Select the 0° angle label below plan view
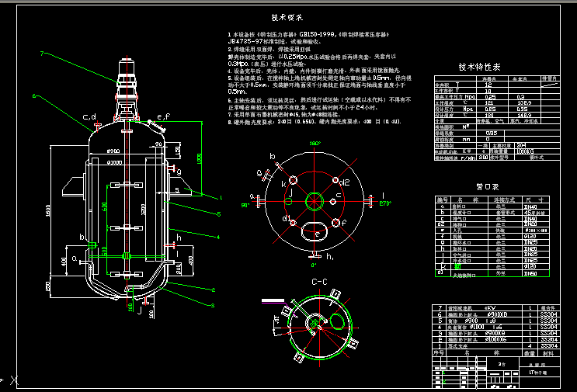This screenshot has height=392, width=577. [x=314, y=265]
